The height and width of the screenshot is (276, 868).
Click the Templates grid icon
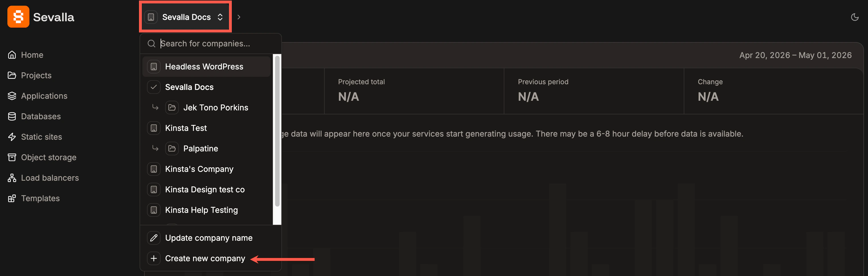tap(12, 199)
